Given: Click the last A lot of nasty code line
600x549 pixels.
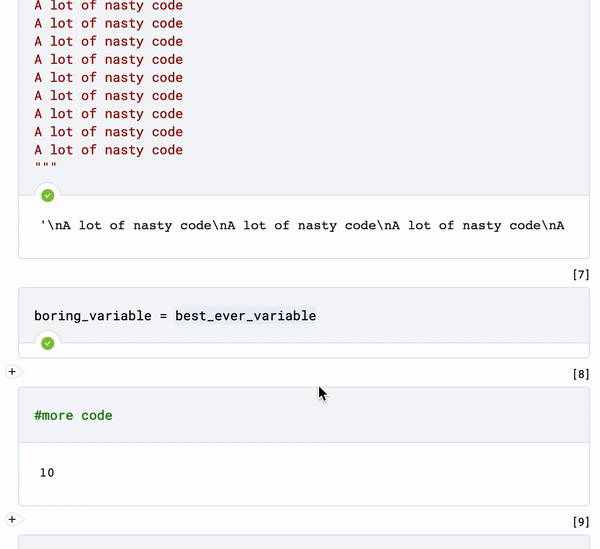Looking at the screenshot, I should click(108, 150).
